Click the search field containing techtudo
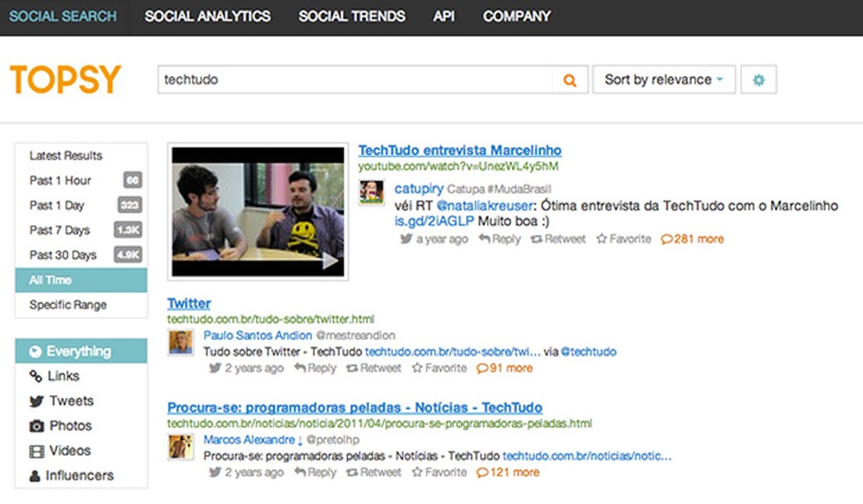The height and width of the screenshot is (504, 863). 355,80
